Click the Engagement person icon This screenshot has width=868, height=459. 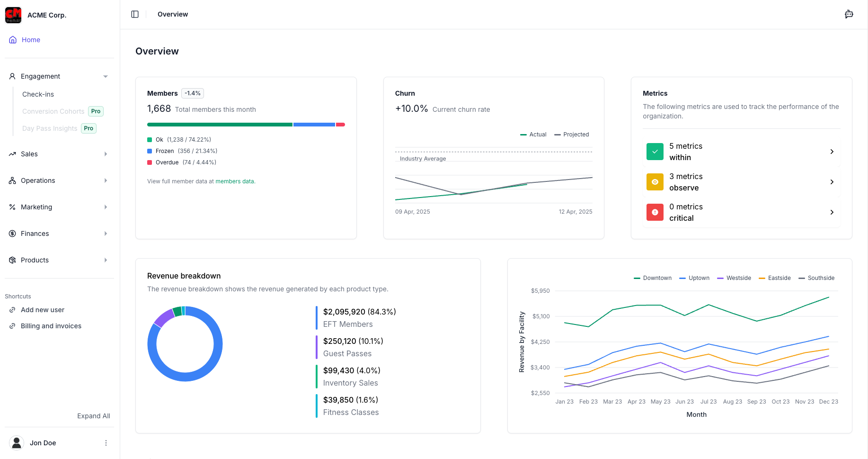pos(12,76)
